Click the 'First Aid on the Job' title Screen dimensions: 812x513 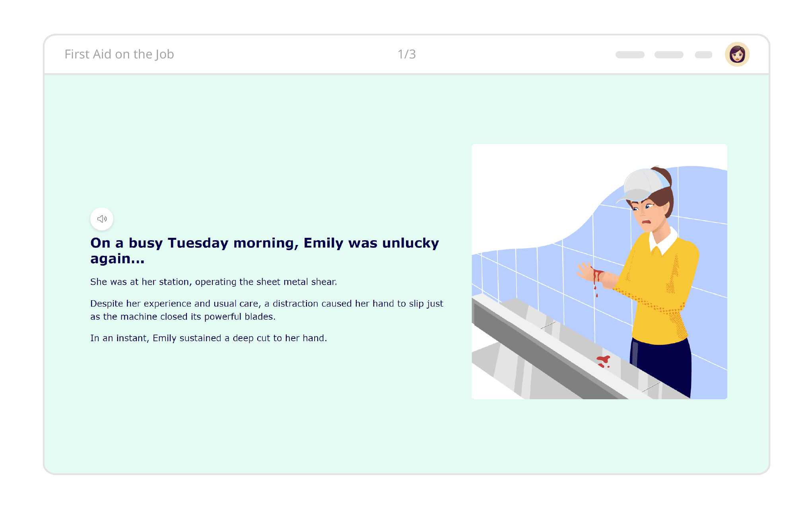119,54
